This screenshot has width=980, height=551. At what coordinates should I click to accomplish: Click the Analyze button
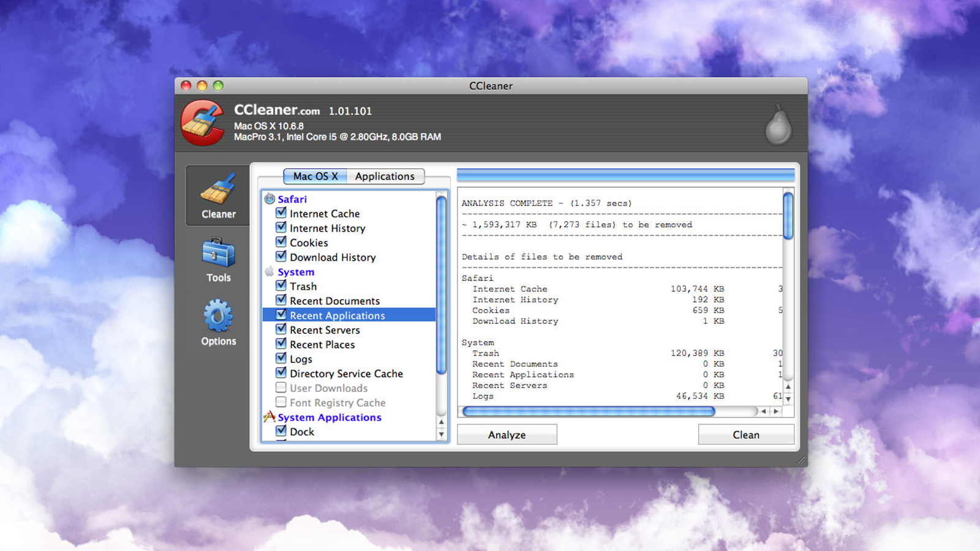pos(507,435)
